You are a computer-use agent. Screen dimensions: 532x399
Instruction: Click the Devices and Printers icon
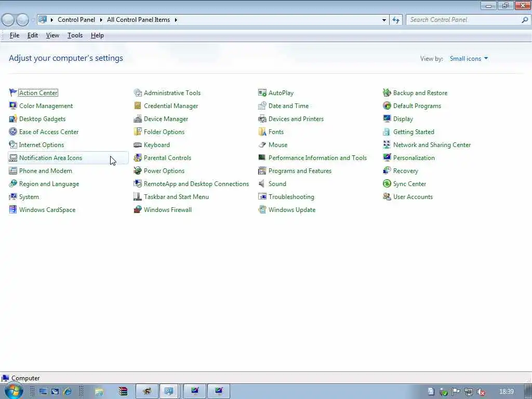[262, 118]
